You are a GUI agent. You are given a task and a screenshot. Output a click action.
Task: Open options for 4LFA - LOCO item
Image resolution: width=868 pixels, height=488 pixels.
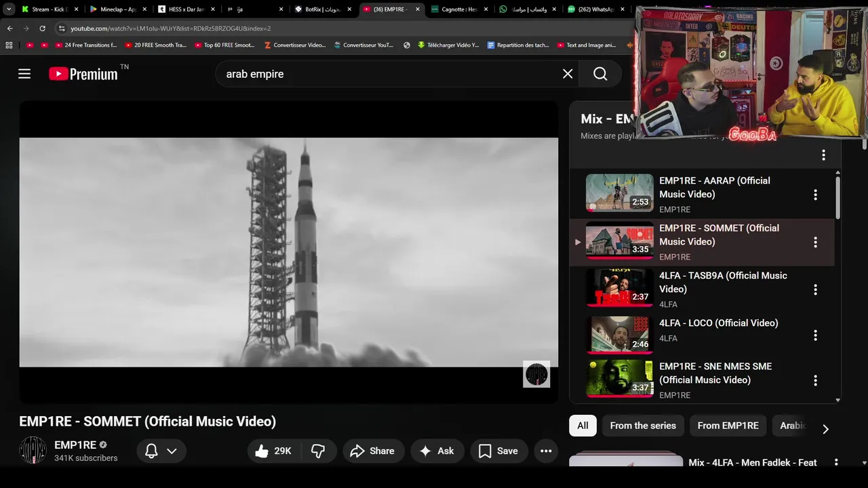[x=815, y=335]
